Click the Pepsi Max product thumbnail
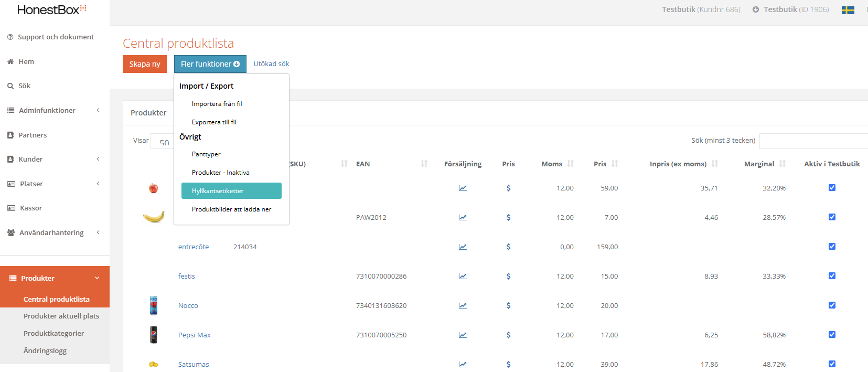The width and height of the screenshot is (868, 372). point(154,335)
